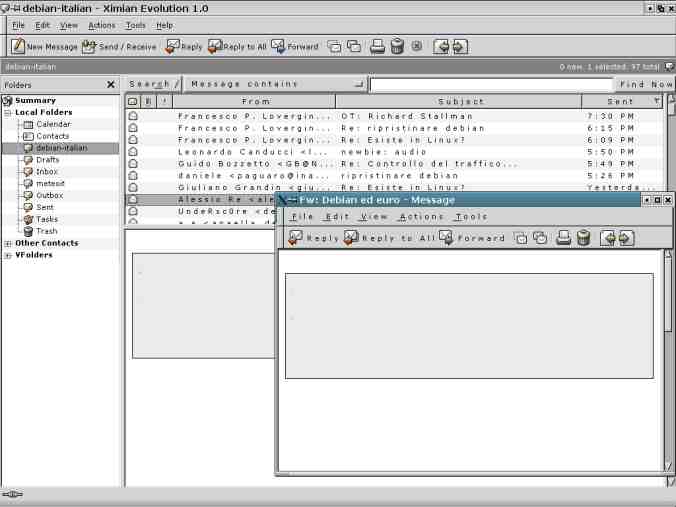Select the Contacts folder
This screenshot has height=507, width=676.
click(x=53, y=136)
